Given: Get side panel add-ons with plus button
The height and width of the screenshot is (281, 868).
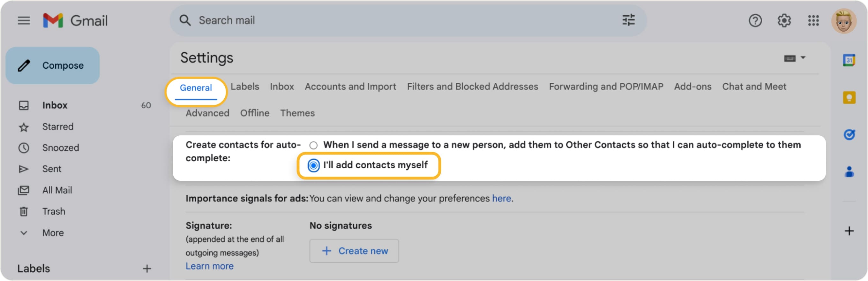Looking at the screenshot, I should (849, 231).
